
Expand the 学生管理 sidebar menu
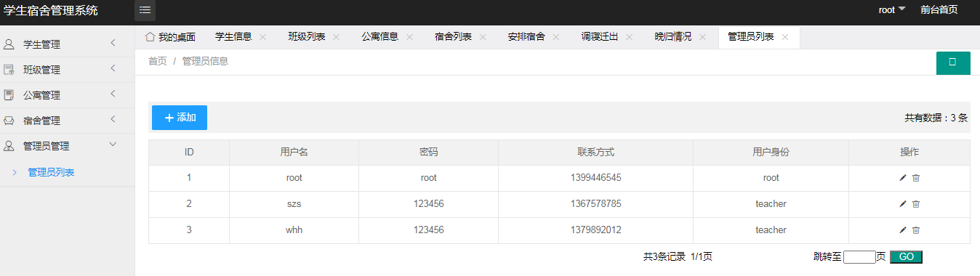click(113, 44)
